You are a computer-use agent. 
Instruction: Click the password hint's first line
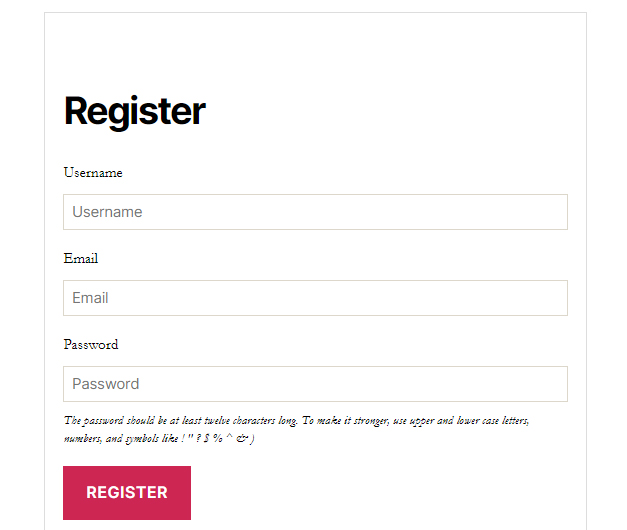point(296,421)
